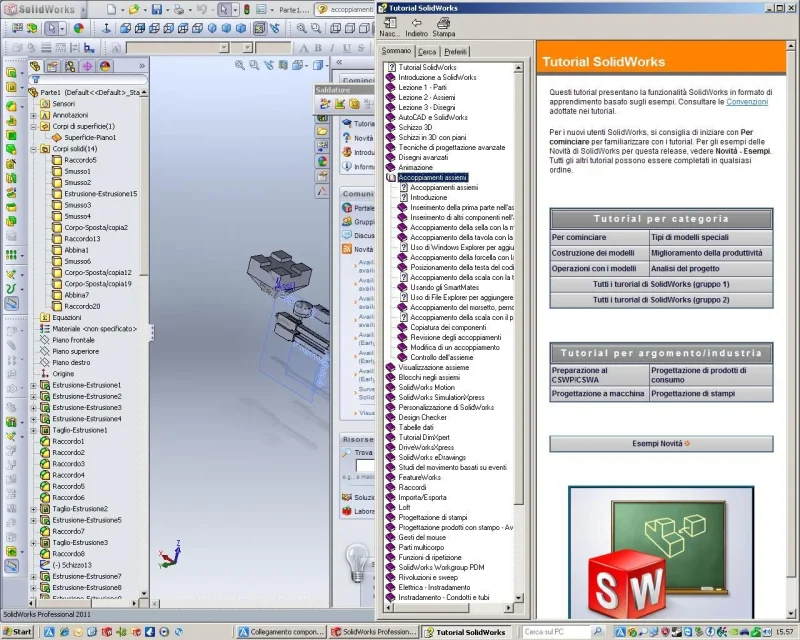Expand the Estrusione-Estrusione1 feature node
This screenshot has height=640, width=800.
point(33,385)
